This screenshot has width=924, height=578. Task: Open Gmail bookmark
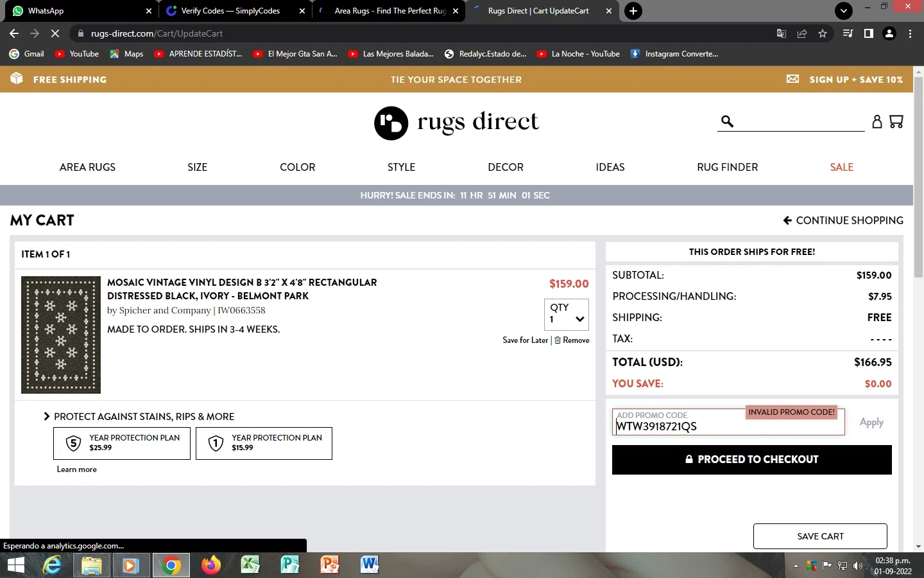tap(27, 54)
